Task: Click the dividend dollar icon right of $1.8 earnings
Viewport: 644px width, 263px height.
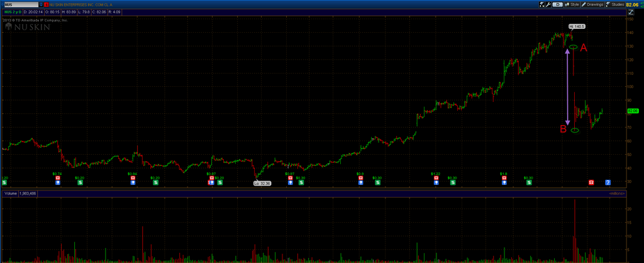Action: point(529,182)
